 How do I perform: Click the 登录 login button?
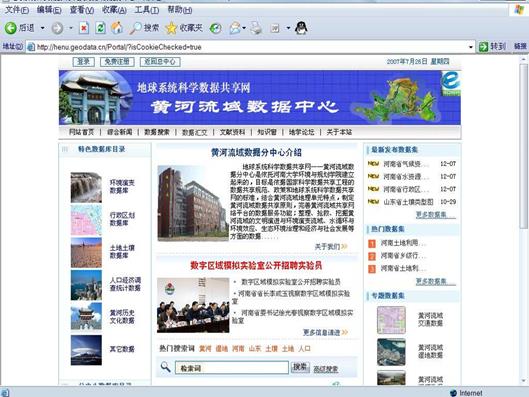(x=83, y=62)
